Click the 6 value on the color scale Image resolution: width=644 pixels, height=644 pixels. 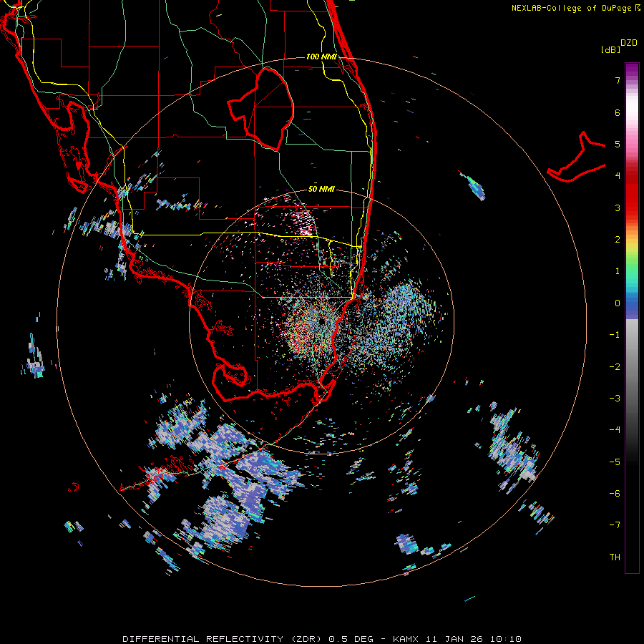pyautogui.click(x=618, y=112)
